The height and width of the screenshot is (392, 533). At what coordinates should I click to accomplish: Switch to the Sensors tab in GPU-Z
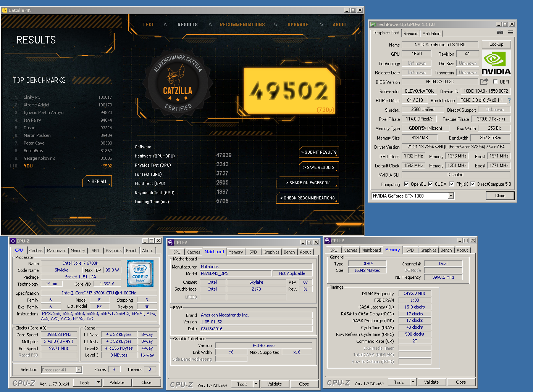tap(411, 34)
